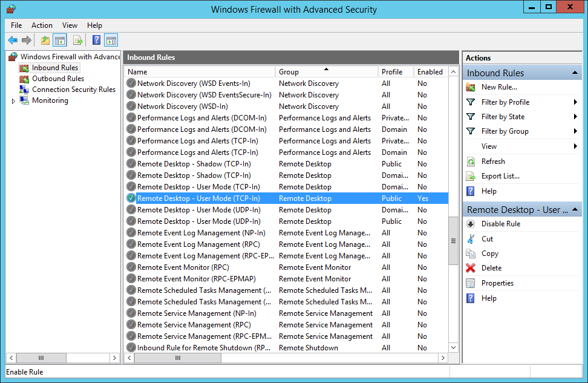Select Connection Security Rules in the tree
The image size is (588, 383).
[x=74, y=90]
